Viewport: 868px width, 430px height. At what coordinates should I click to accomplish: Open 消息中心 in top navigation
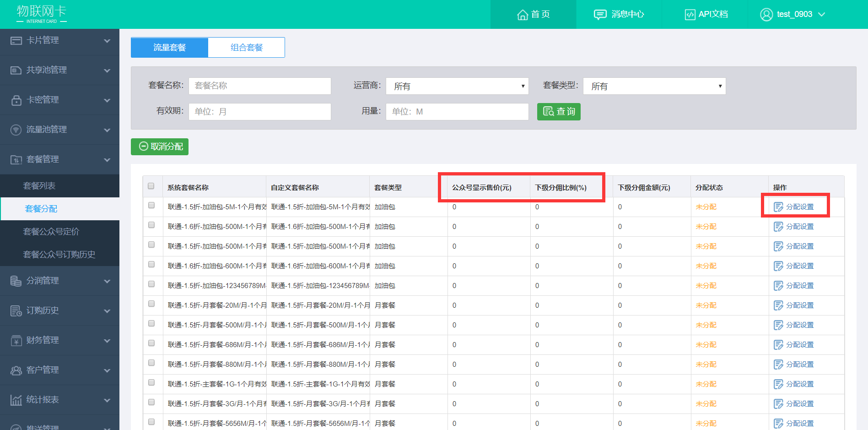[x=619, y=15]
